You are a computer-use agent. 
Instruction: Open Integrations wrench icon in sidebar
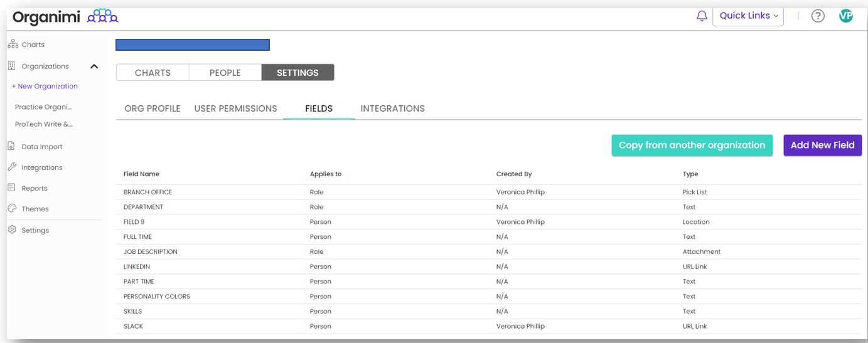pyautogui.click(x=12, y=167)
